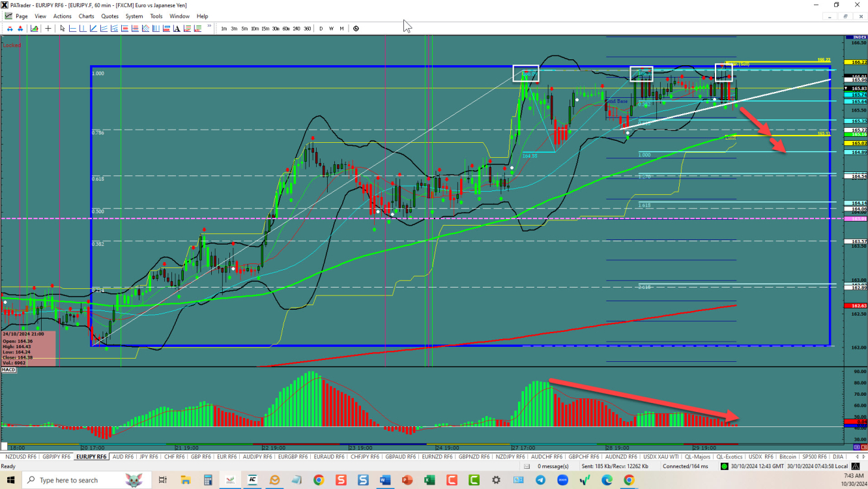The height and width of the screenshot is (489, 868).
Task: Open Zoom from the taskbar
Action: coord(562,480)
